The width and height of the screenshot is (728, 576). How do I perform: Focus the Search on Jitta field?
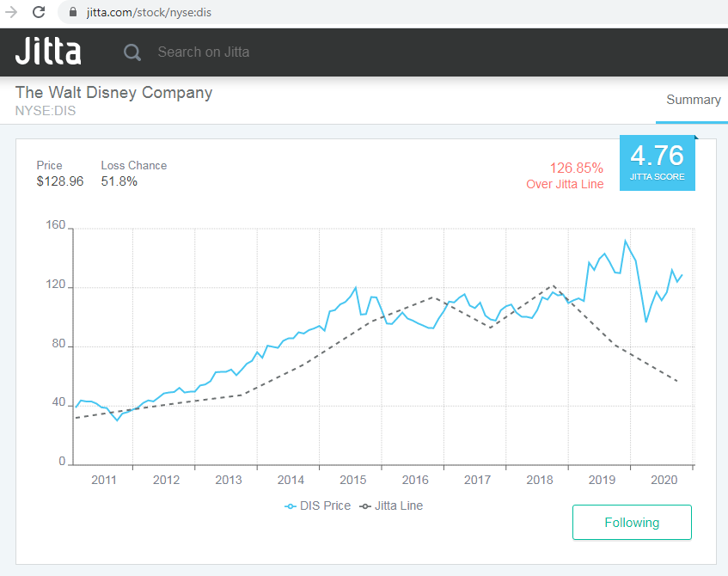(x=204, y=52)
